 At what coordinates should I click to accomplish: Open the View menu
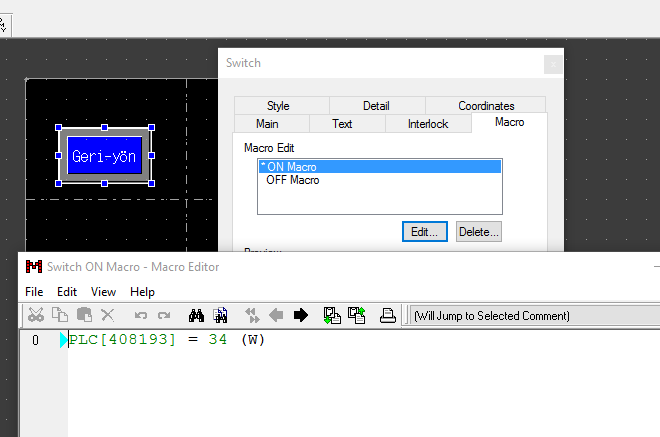point(103,292)
